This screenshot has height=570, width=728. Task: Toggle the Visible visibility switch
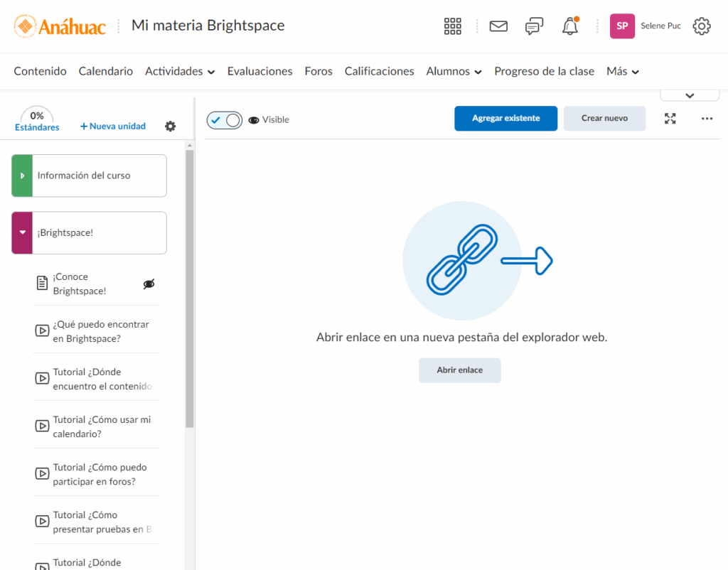pyautogui.click(x=225, y=120)
